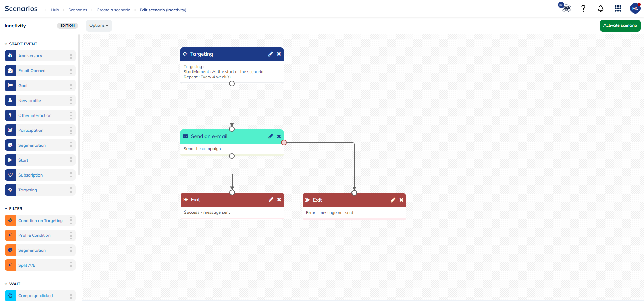Edit the 'Error - message not sent' Exit node
The height and width of the screenshot is (301, 644).
pyautogui.click(x=393, y=200)
